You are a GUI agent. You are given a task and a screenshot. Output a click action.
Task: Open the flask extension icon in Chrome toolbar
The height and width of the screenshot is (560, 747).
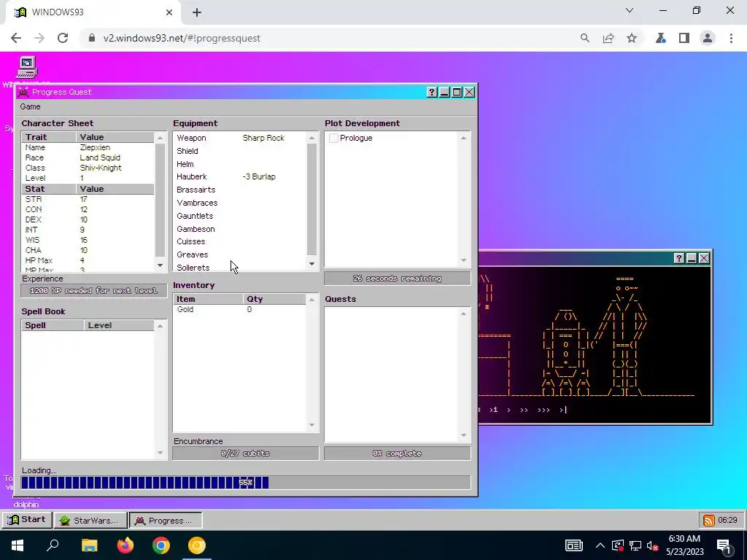661,38
